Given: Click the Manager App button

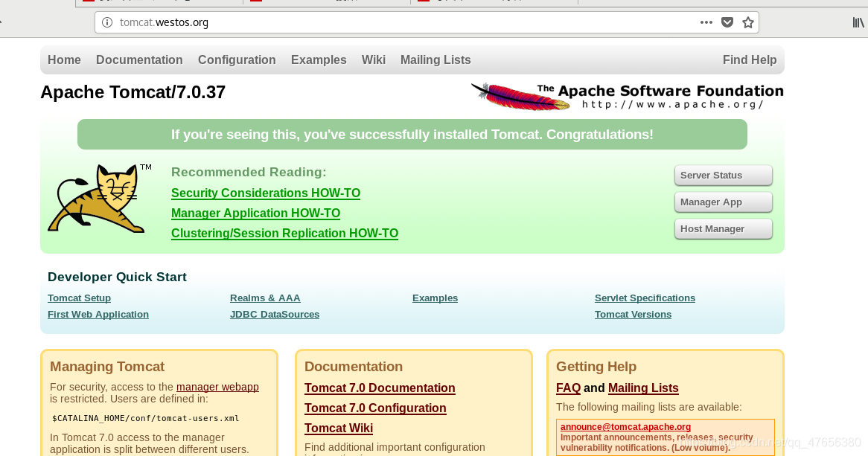Looking at the screenshot, I should [724, 202].
